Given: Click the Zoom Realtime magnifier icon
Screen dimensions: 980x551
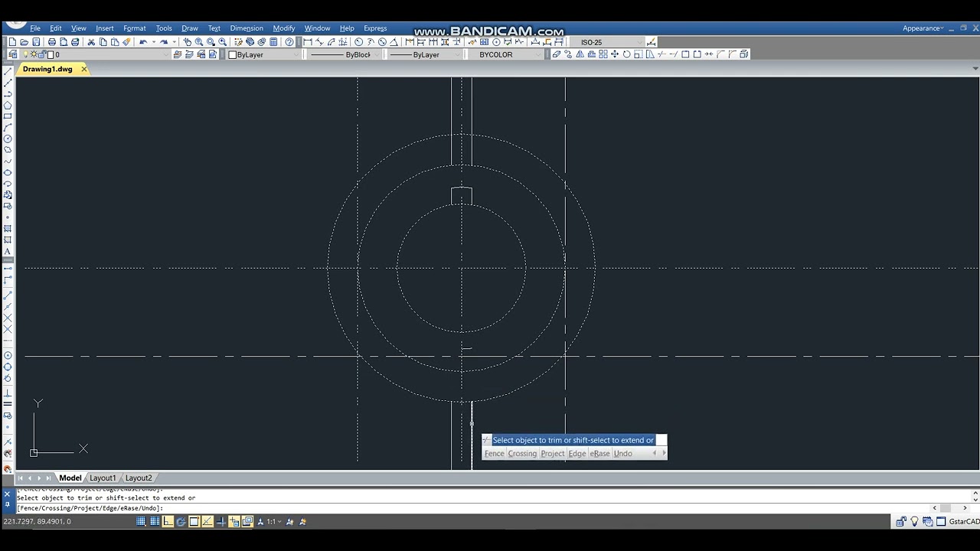Looking at the screenshot, I should click(x=198, y=42).
